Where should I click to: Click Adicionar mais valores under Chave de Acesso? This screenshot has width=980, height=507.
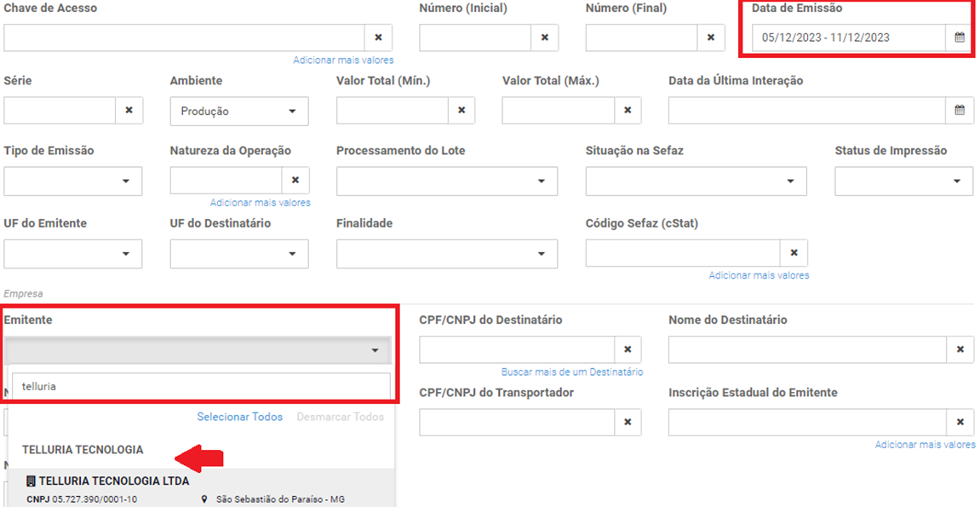click(x=343, y=60)
